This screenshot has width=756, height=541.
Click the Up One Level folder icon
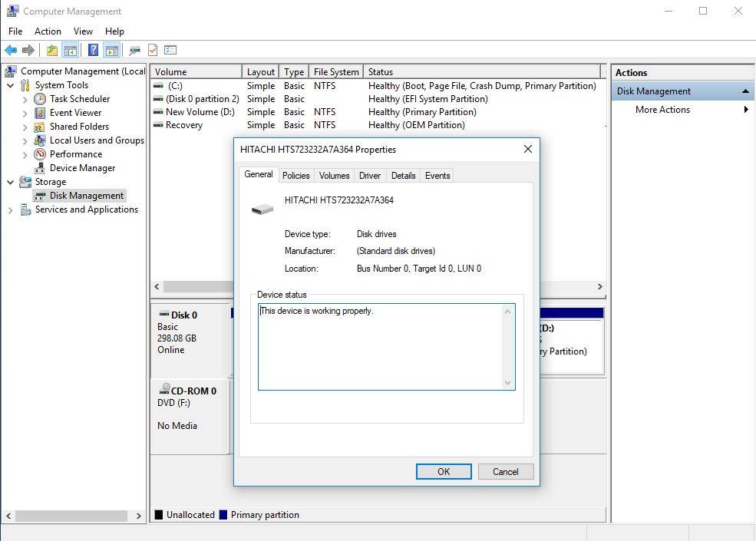tap(51, 51)
